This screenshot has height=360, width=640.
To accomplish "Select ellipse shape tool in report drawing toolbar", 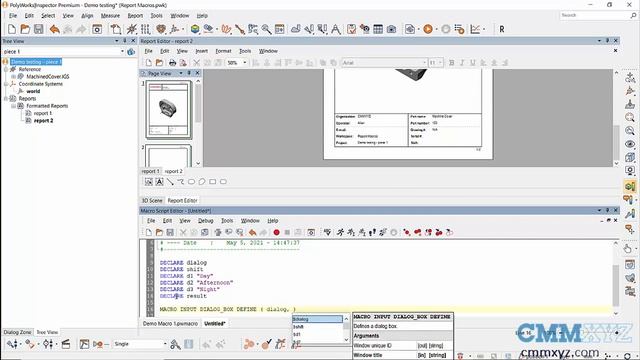I will 191,182.
